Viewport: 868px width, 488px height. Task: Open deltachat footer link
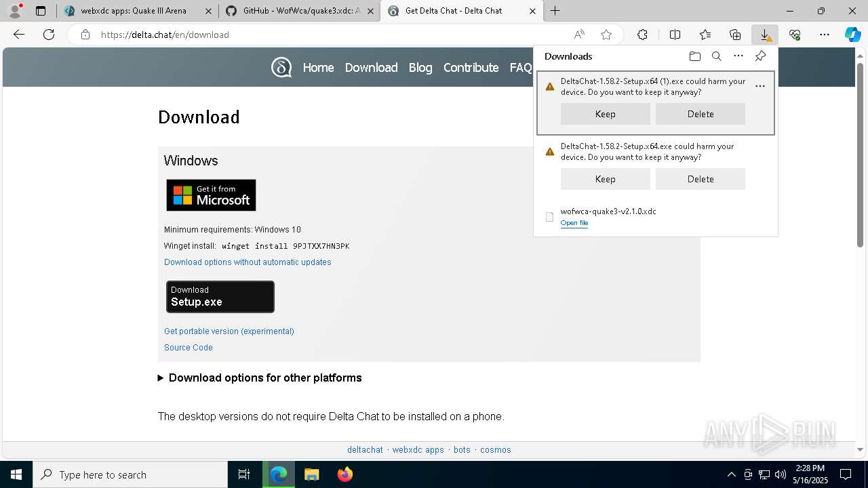(365, 450)
